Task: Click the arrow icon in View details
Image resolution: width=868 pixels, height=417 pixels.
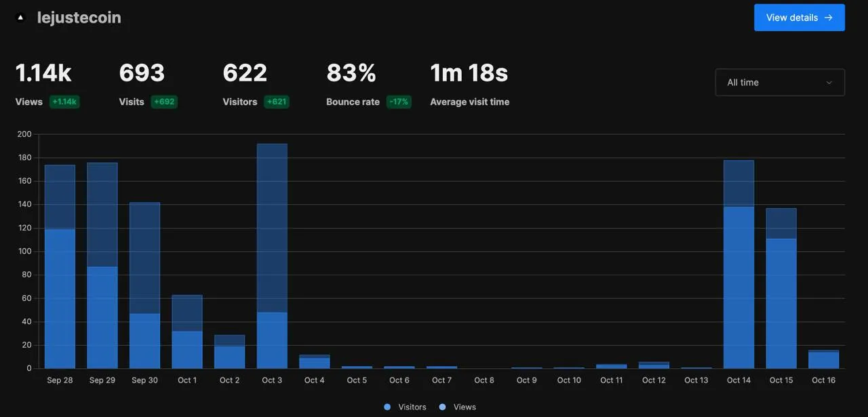Action: [828, 18]
